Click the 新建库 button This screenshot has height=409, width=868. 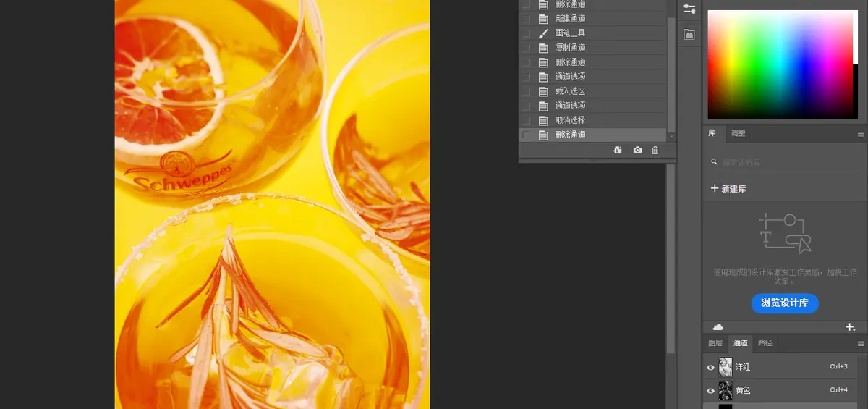point(728,189)
